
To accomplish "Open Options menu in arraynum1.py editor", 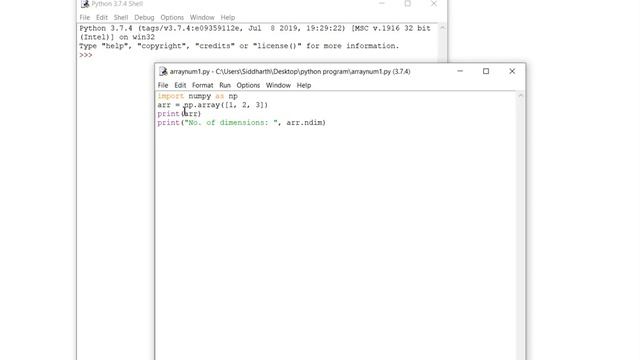I will pyautogui.click(x=248, y=85).
